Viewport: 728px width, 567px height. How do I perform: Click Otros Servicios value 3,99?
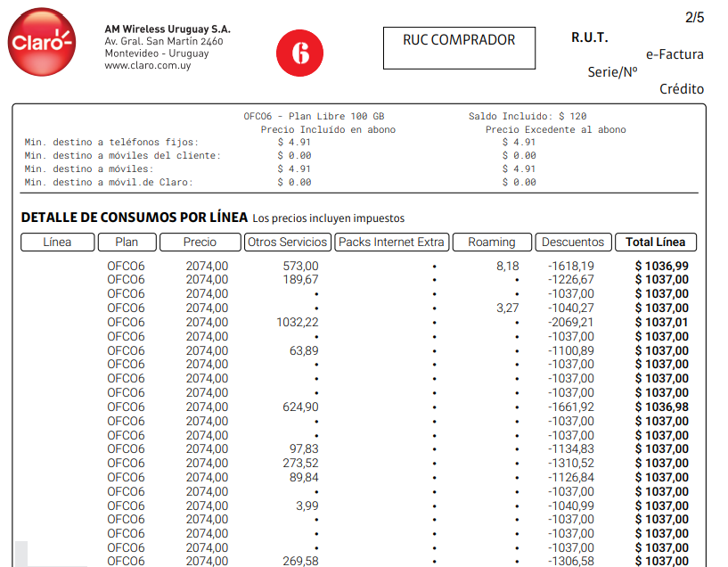click(307, 505)
